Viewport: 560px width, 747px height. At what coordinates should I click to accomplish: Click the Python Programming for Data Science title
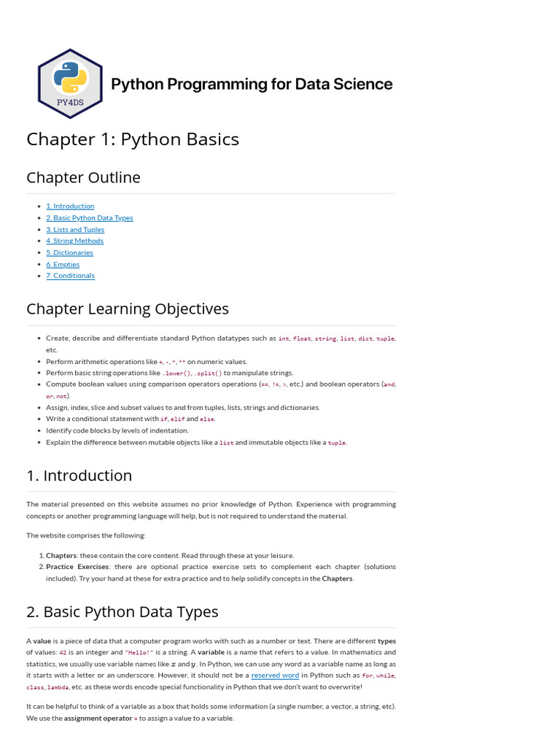click(x=252, y=84)
